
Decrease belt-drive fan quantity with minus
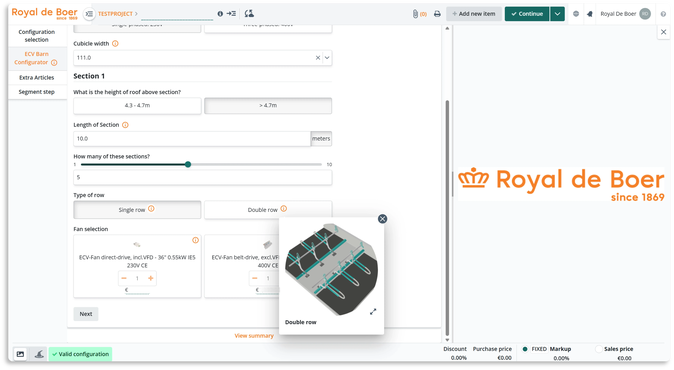(254, 278)
